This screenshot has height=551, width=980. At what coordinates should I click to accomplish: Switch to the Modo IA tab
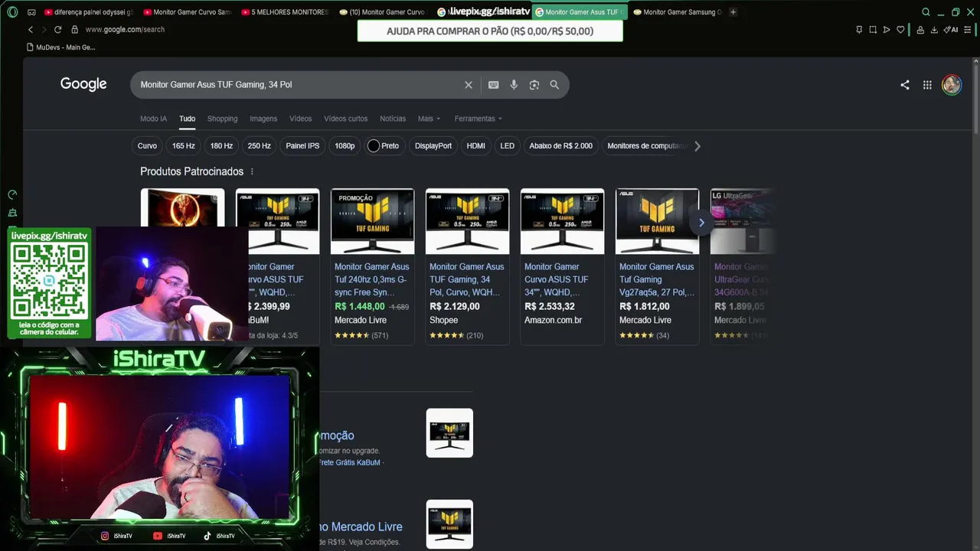pos(153,119)
